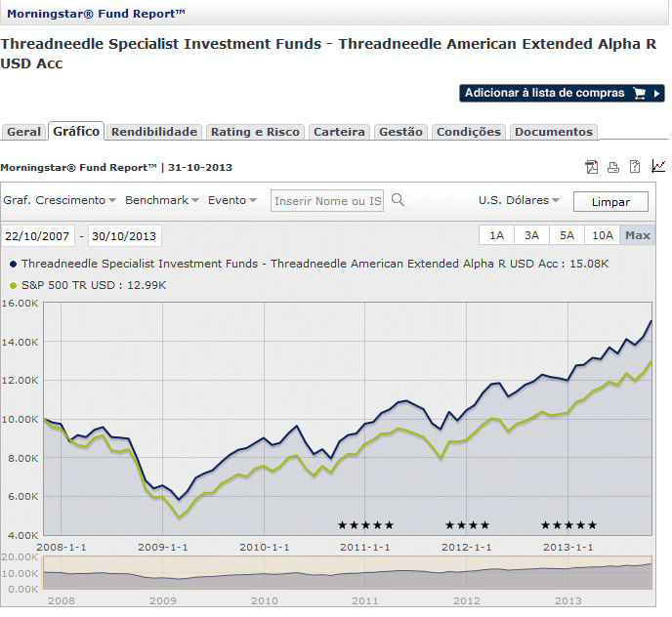Select the 10A time range
Screen dimensions: 672x617
pyautogui.click(x=602, y=235)
